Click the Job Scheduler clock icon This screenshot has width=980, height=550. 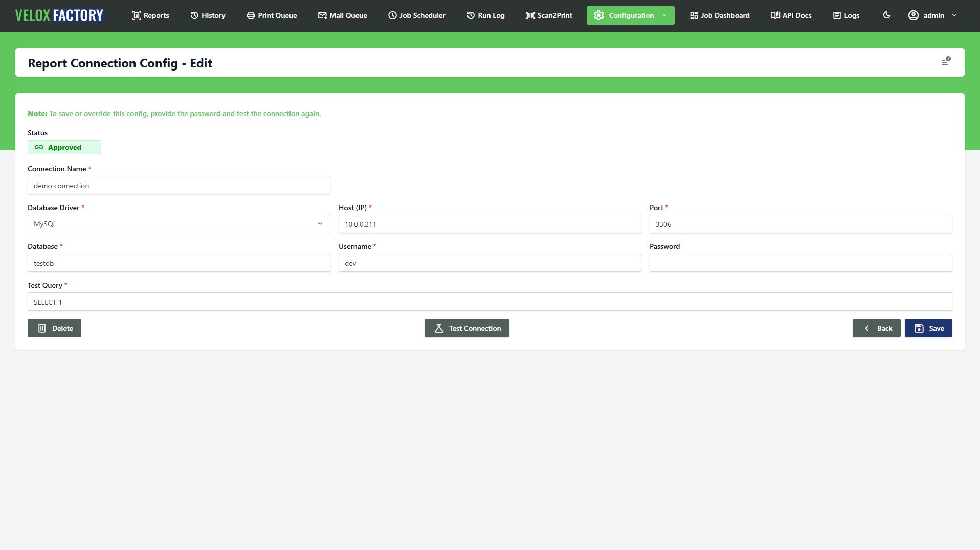coord(392,15)
